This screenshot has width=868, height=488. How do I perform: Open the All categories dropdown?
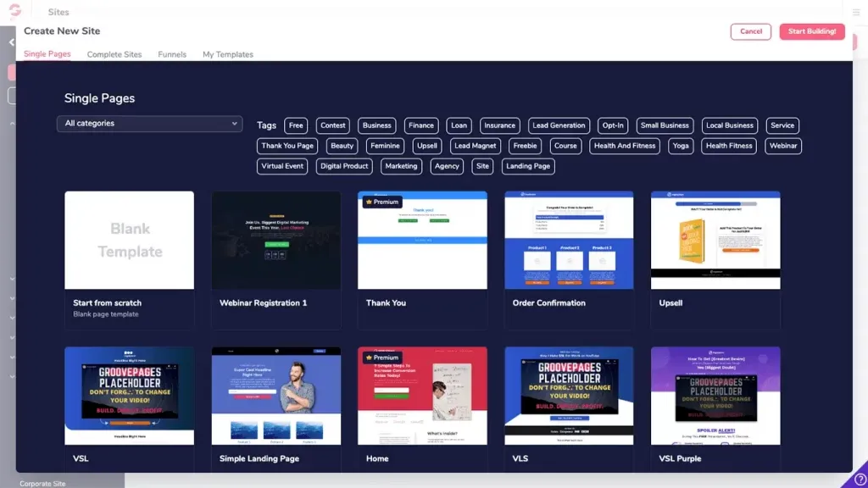coord(149,124)
